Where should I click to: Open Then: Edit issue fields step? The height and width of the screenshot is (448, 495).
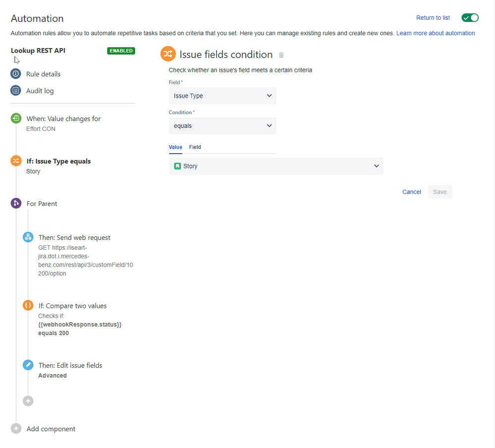tap(70, 365)
